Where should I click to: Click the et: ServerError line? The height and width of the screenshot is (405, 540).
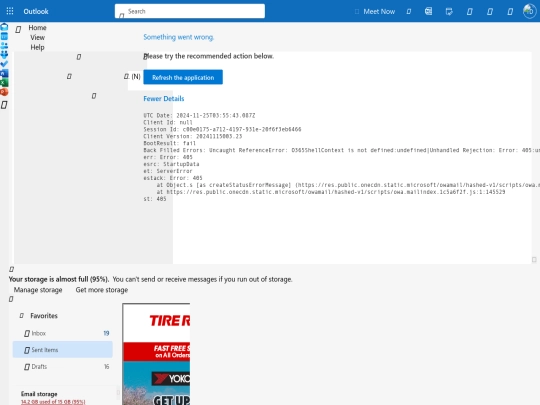point(168,171)
